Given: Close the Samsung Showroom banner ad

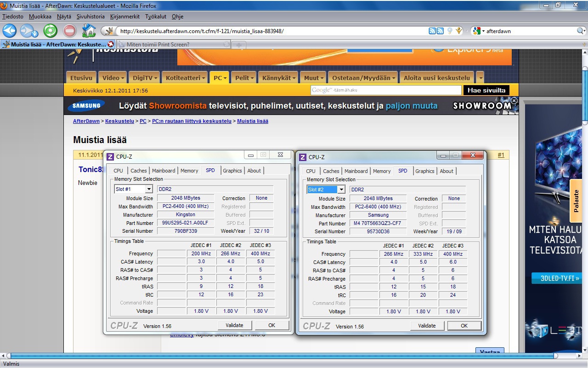Looking at the screenshot, I should tap(514, 100).
